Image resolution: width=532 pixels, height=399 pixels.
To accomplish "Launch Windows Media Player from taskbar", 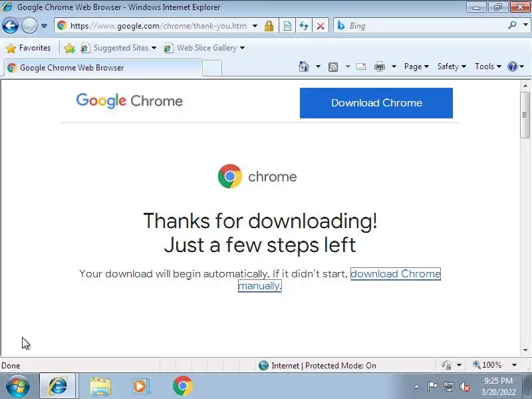I will 140,386.
